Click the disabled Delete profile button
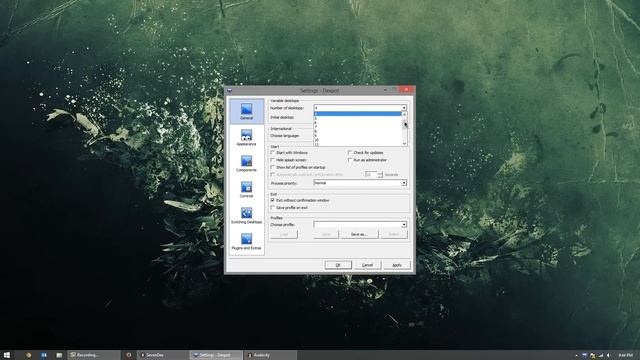 [x=394, y=234]
